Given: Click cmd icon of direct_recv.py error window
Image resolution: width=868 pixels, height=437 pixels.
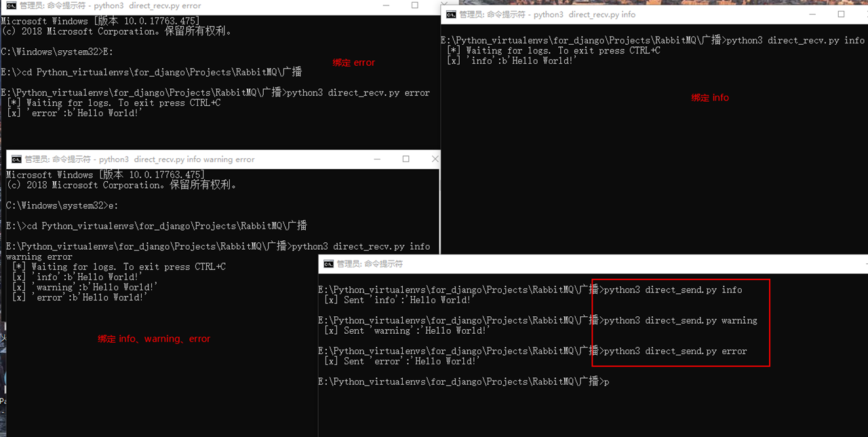Looking at the screenshot, I should click(x=10, y=5).
